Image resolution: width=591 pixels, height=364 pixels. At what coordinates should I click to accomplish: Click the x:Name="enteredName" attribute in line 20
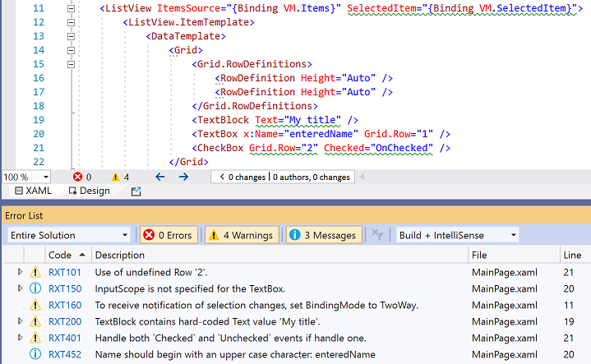click(301, 134)
